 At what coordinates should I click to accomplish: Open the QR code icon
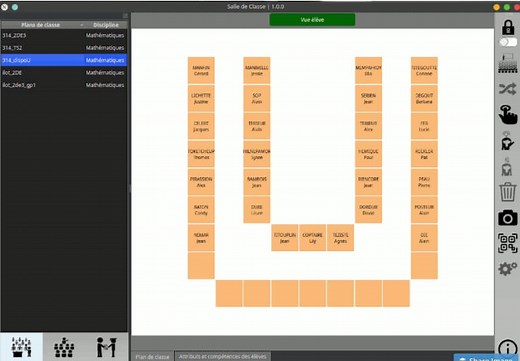click(x=508, y=243)
